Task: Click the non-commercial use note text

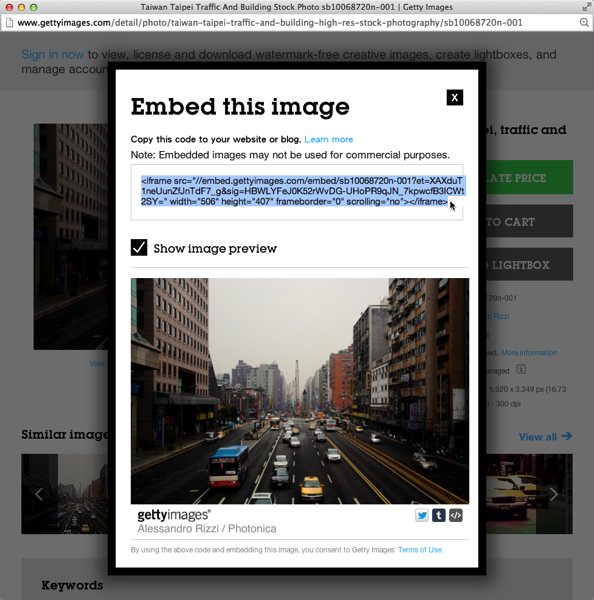Action: pyautogui.click(x=290, y=155)
